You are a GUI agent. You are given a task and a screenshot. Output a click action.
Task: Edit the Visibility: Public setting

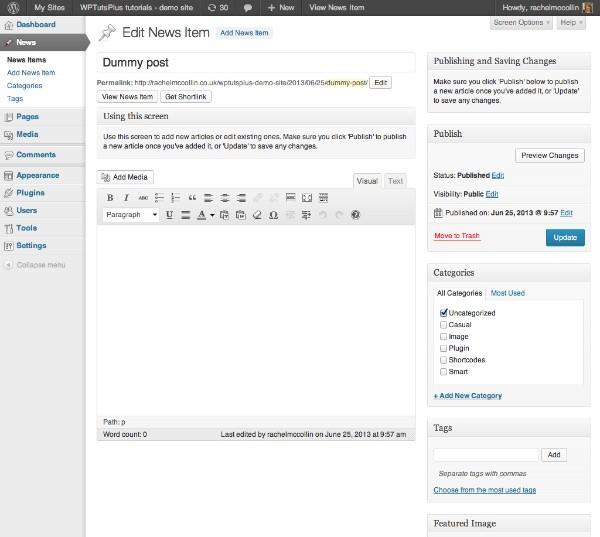[492, 194]
